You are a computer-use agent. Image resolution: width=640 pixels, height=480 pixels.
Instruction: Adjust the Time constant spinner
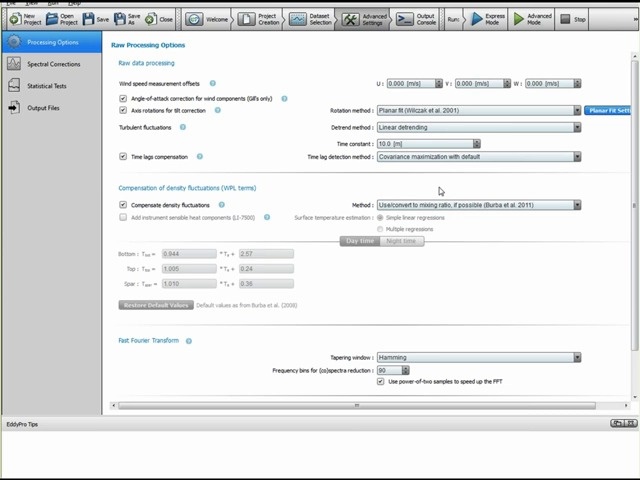click(477, 144)
